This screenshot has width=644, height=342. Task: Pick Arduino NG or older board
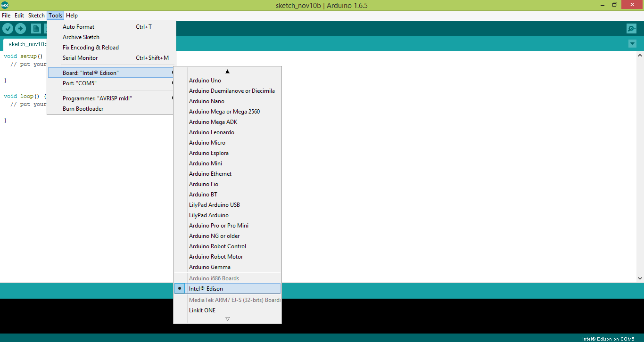coord(227,236)
